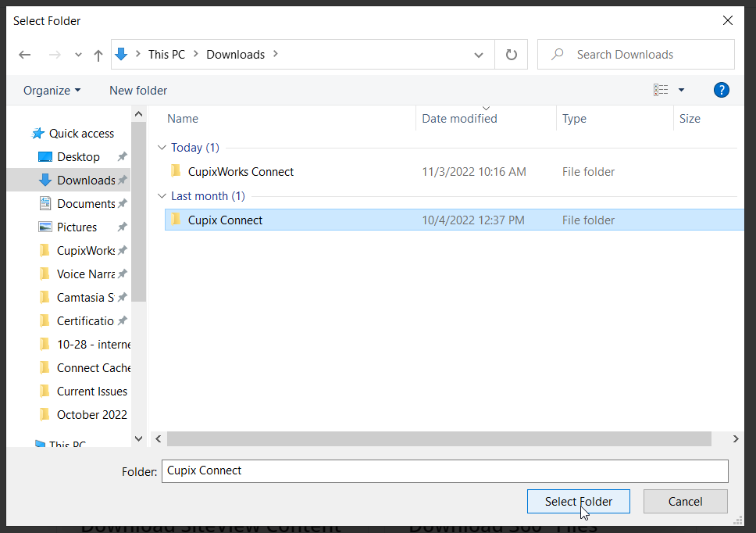Create a New folder
Image resolution: width=756 pixels, height=533 pixels.
pos(138,91)
